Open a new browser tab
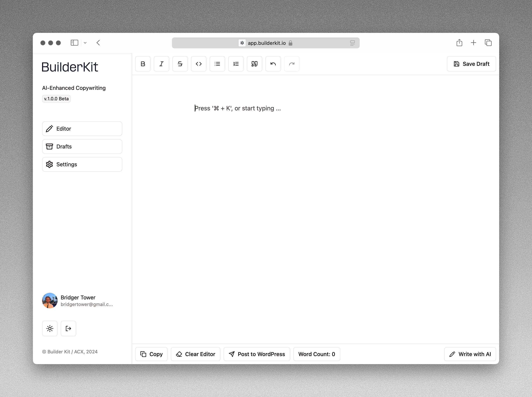Viewport: 532px width, 397px height. [x=473, y=43]
